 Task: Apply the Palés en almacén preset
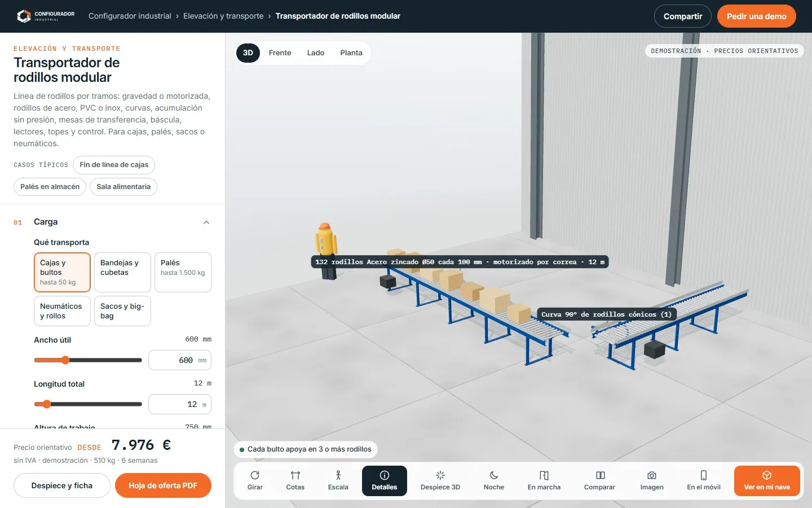click(x=50, y=187)
